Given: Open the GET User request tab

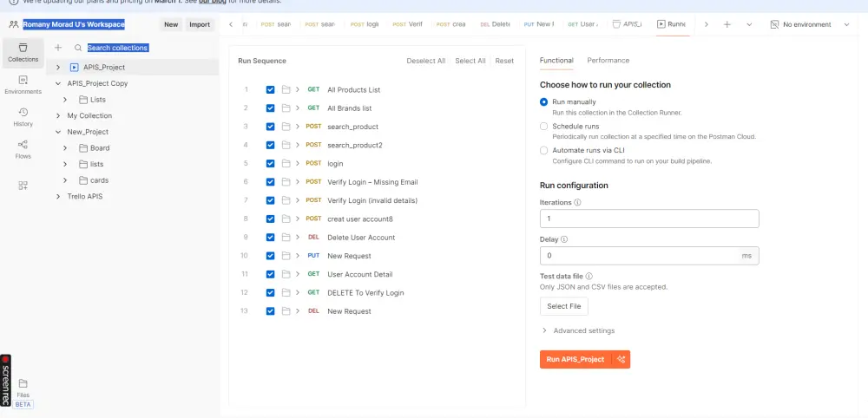Looking at the screenshot, I should coord(583,24).
